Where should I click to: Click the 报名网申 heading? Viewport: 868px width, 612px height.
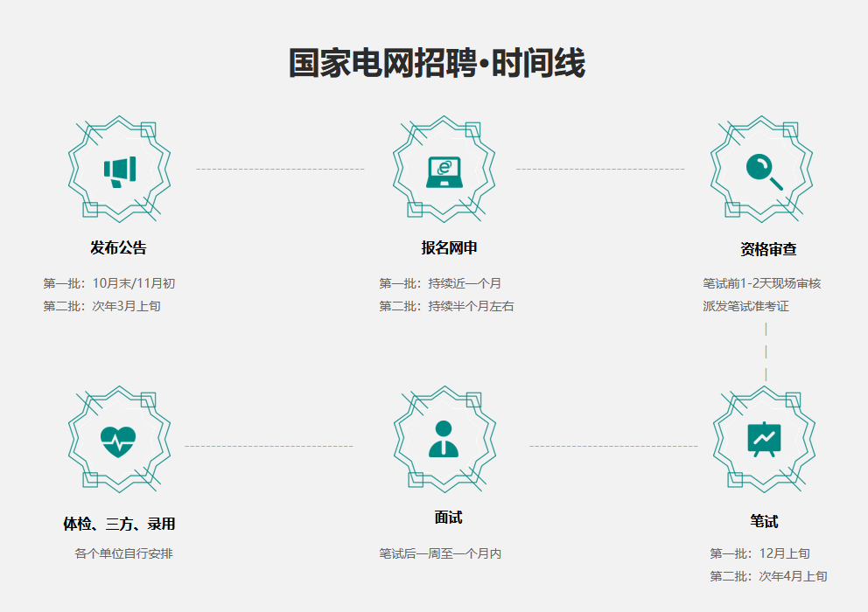[x=449, y=247]
